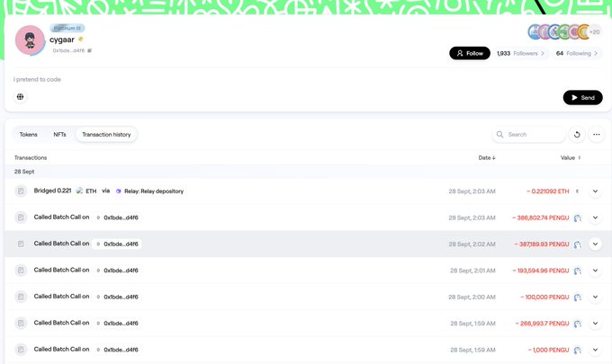Click the 1,000 PENGU row document icon
The image size is (612, 364).
point(21,350)
